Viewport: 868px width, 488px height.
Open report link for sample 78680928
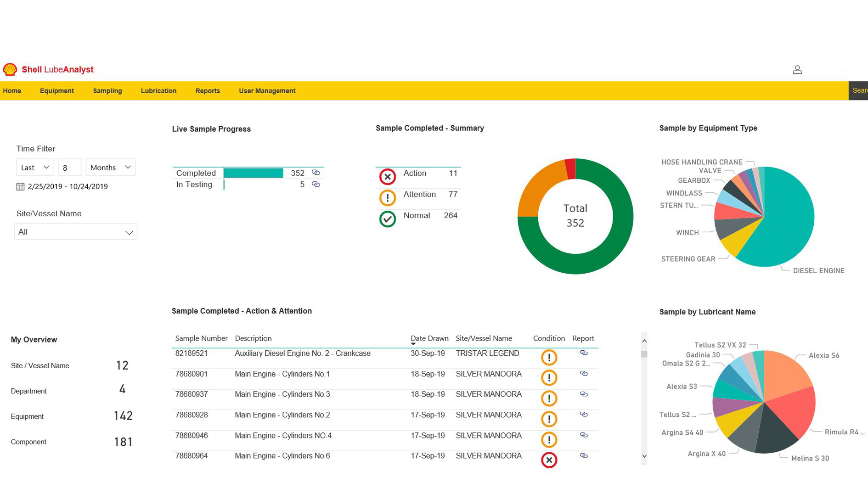pyautogui.click(x=584, y=415)
